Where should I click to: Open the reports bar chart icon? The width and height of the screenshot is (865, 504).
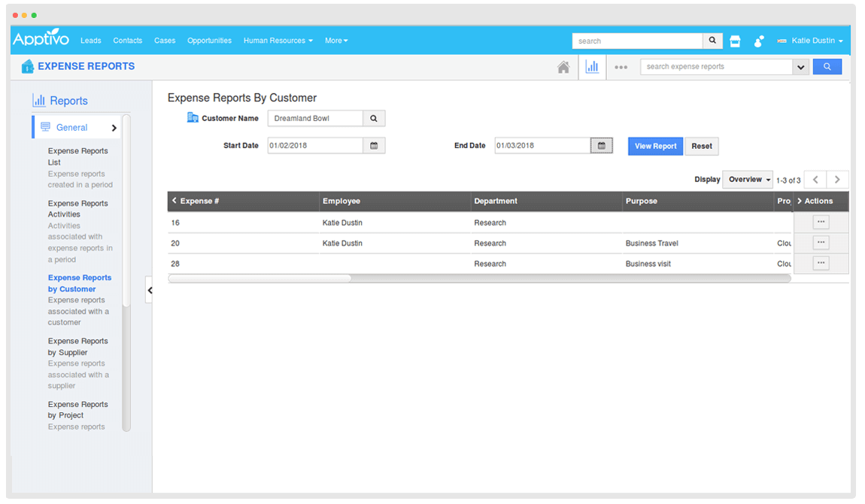pyautogui.click(x=592, y=67)
